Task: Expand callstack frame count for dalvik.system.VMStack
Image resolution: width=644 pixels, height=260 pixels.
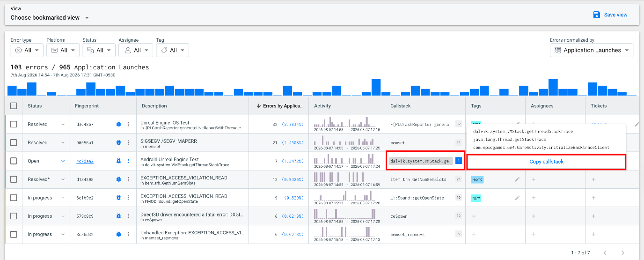Action: pos(459,161)
